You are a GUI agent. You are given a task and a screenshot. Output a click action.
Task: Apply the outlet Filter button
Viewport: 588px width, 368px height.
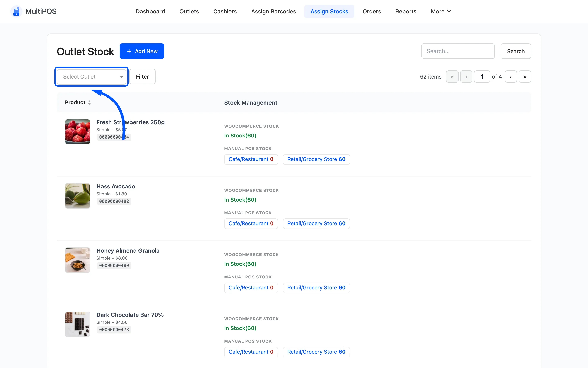click(142, 77)
